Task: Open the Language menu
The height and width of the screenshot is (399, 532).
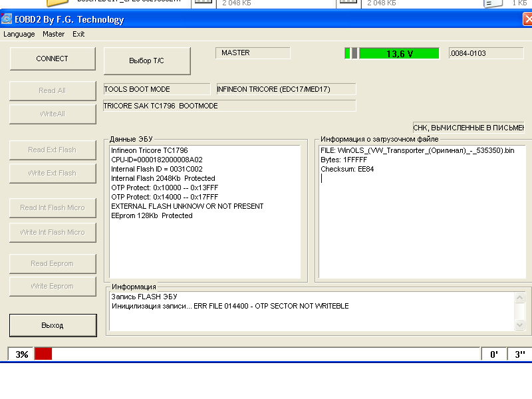Action: pos(19,34)
